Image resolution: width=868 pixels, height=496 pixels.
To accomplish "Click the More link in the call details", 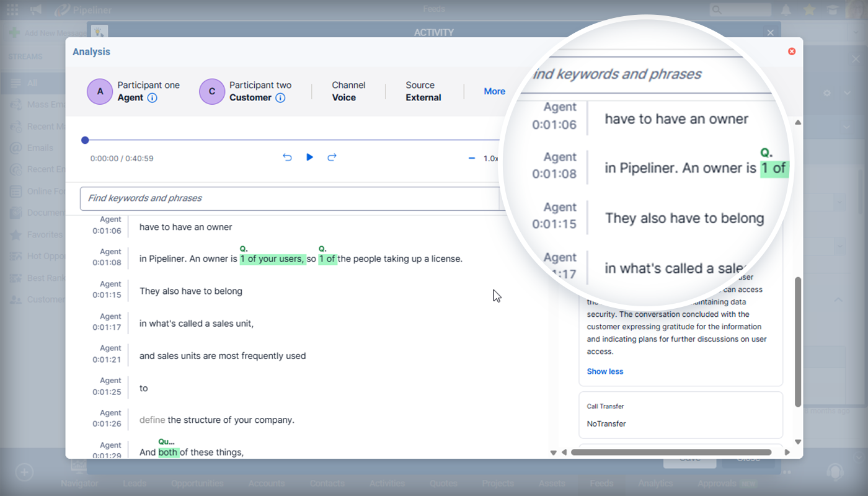I will pos(494,91).
